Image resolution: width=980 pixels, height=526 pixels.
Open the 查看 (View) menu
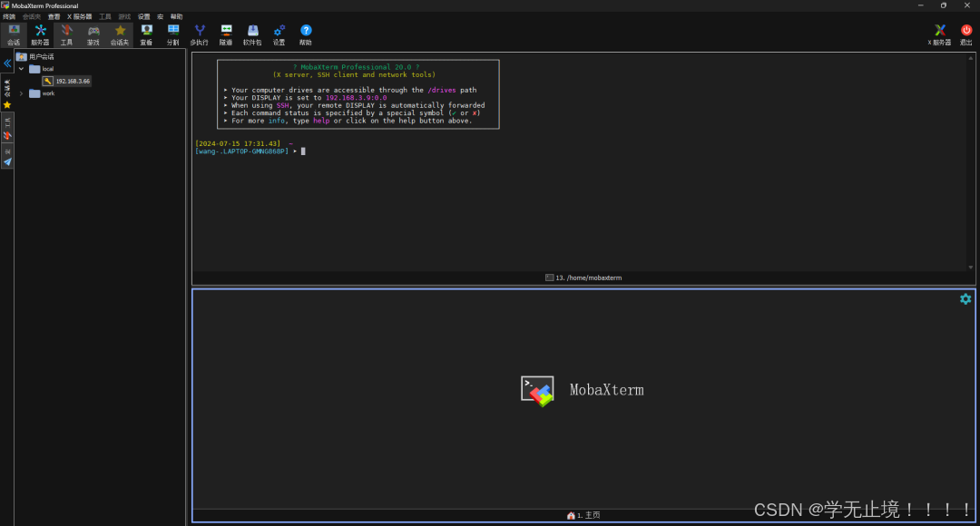(x=54, y=17)
